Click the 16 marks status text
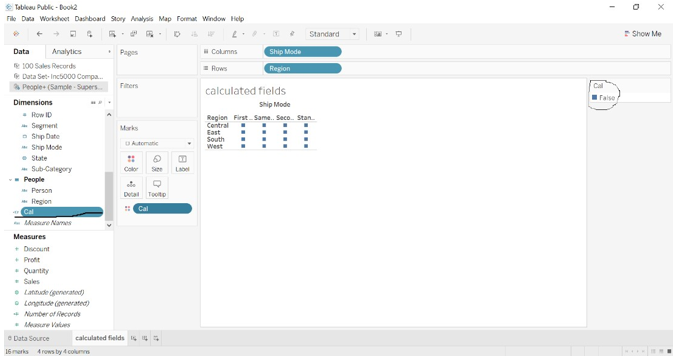This screenshot has height=360, width=676. pos(17,352)
